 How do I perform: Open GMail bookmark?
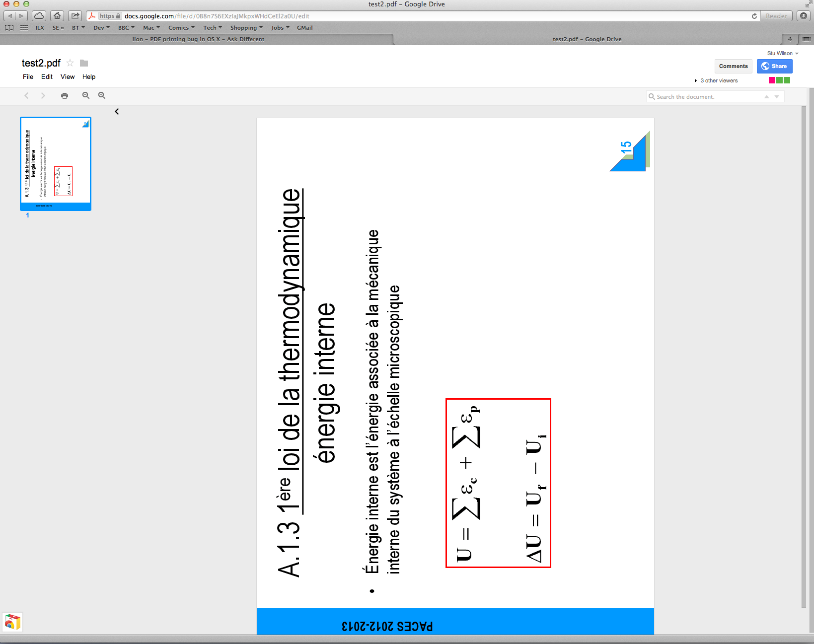pos(305,28)
